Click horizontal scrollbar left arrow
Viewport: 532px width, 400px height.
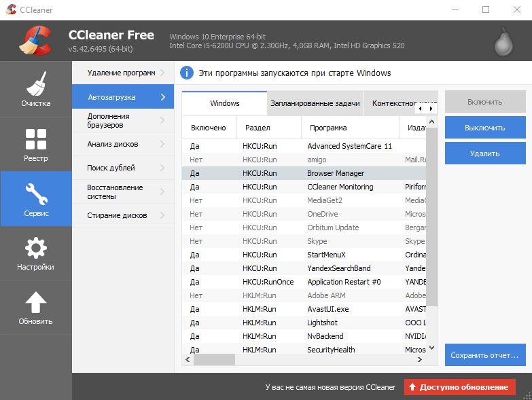(x=188, y=360)
